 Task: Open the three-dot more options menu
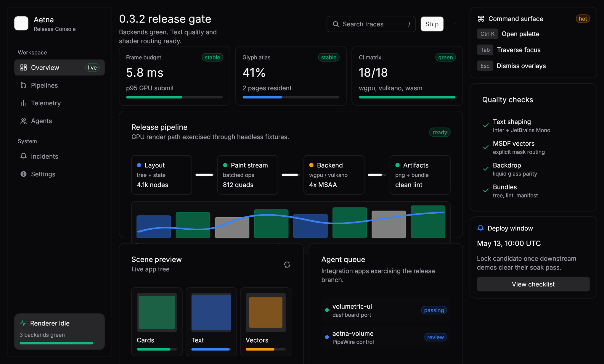click(456, 24)
